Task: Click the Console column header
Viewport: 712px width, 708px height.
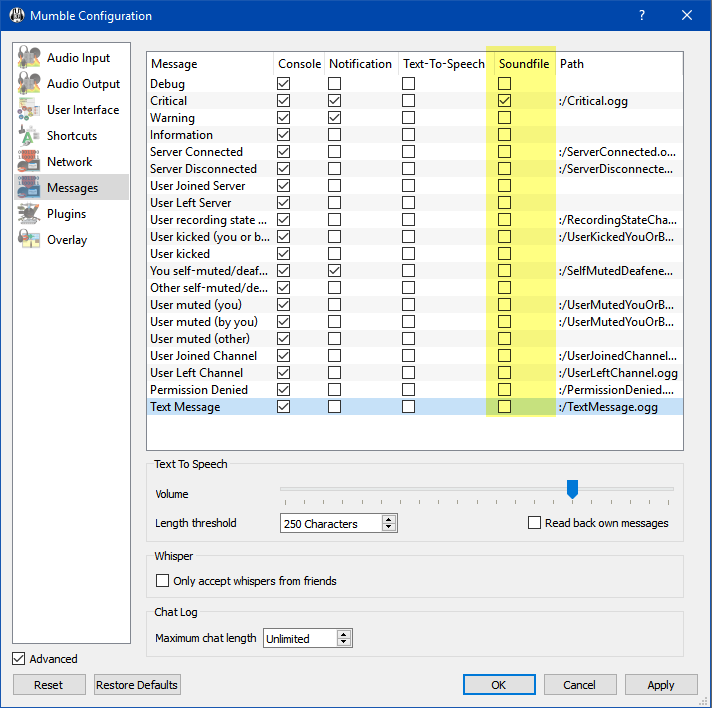Action: tap(299, 64)
